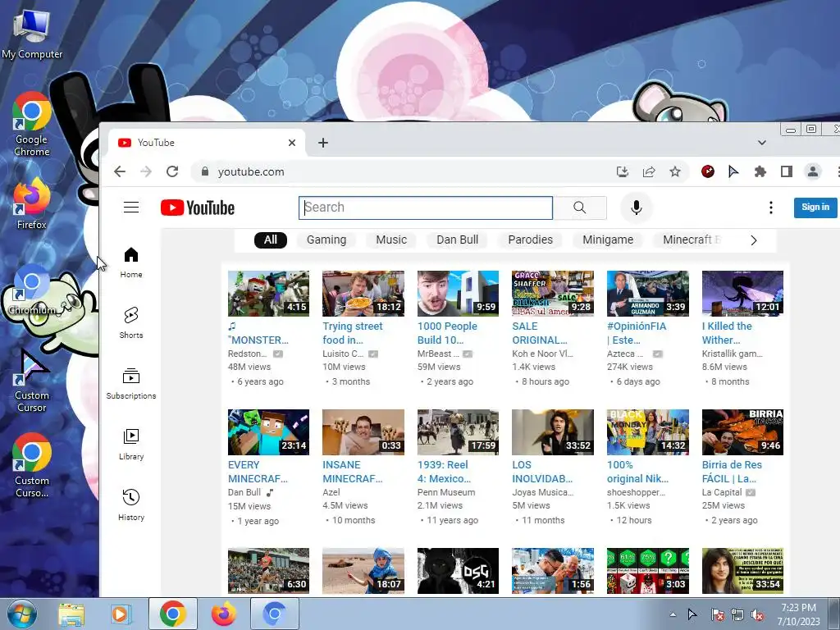Open Library from the sidebar

pos(131,444)
